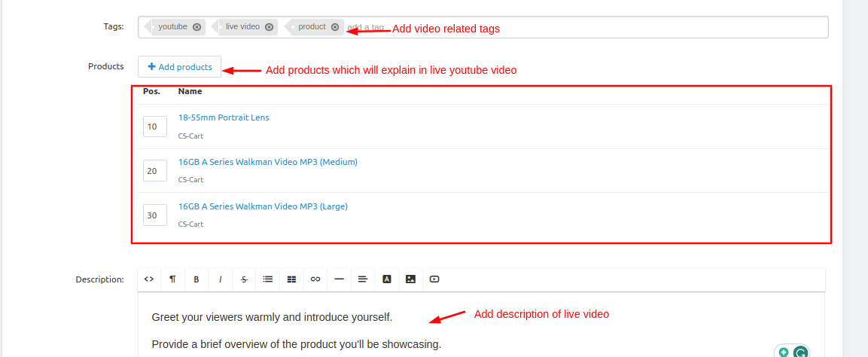This screenshot has height=357, width=868.
Task: Apply bold formatting in description editor
Action: tap(196, 279)
